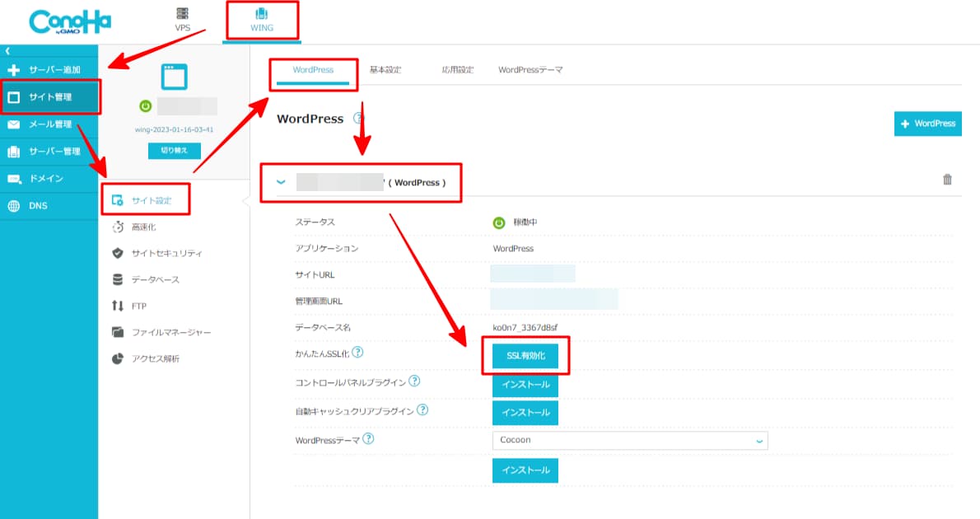This screenshot has width=980, height=519.
Task: Click the SSL有効化 button
Action: [x=525, y=356]
